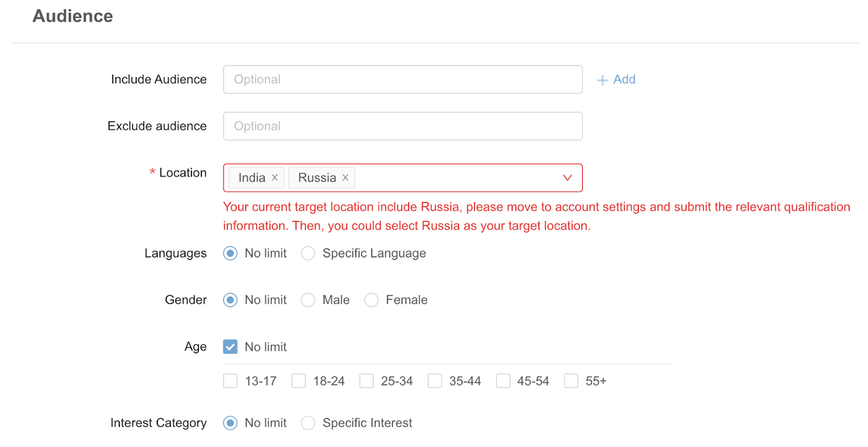868x447 pixels.
Task: Check the 13-17 age range
Action: [x=230, y=381]
